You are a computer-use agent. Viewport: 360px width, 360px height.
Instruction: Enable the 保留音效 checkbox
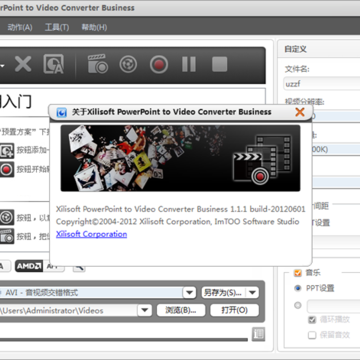coord(312,335)
